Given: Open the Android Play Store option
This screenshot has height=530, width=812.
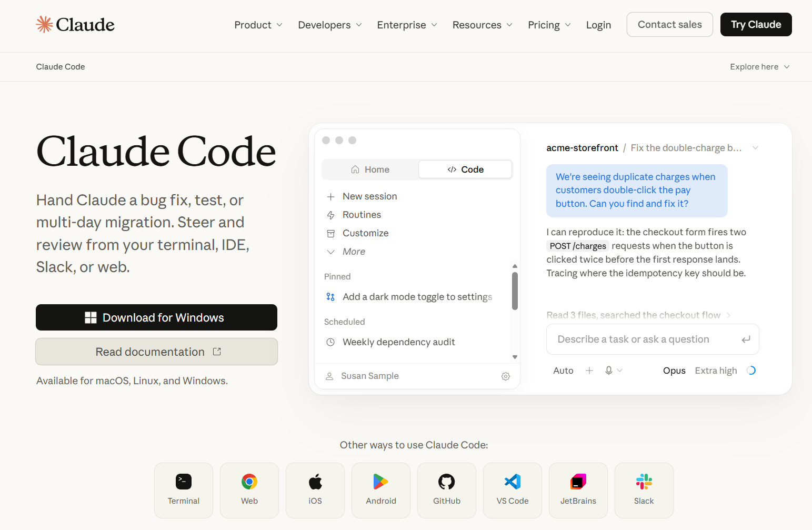Looking at the screenshot, I should (381, 491).
